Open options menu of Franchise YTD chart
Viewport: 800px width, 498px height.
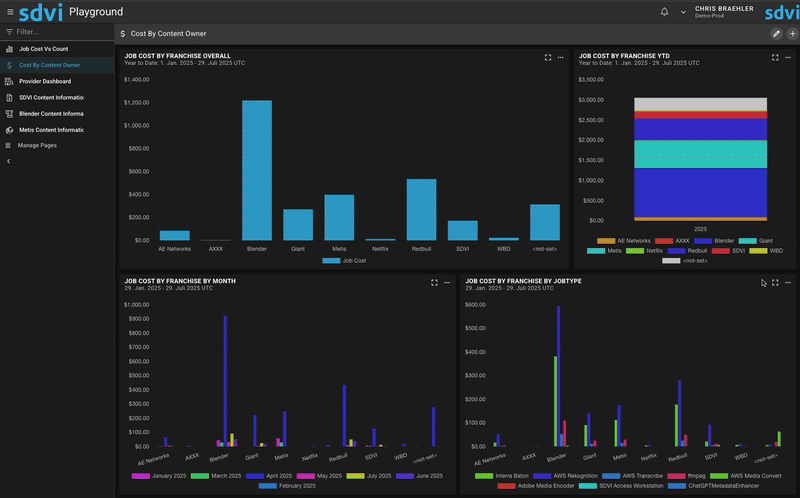coord(788,58)
